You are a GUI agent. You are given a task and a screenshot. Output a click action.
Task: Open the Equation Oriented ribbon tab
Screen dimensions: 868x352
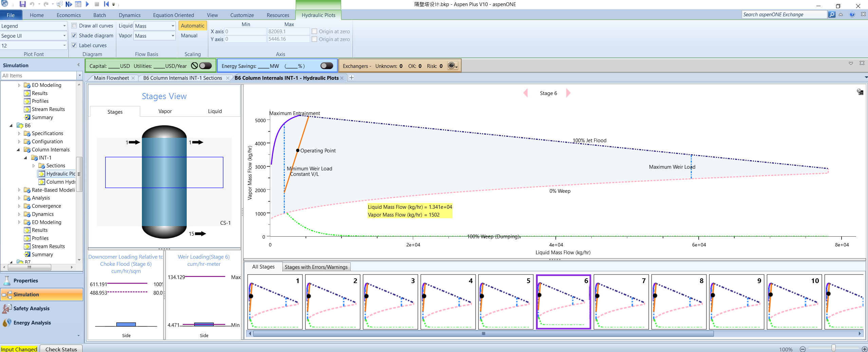click(173, 15)
